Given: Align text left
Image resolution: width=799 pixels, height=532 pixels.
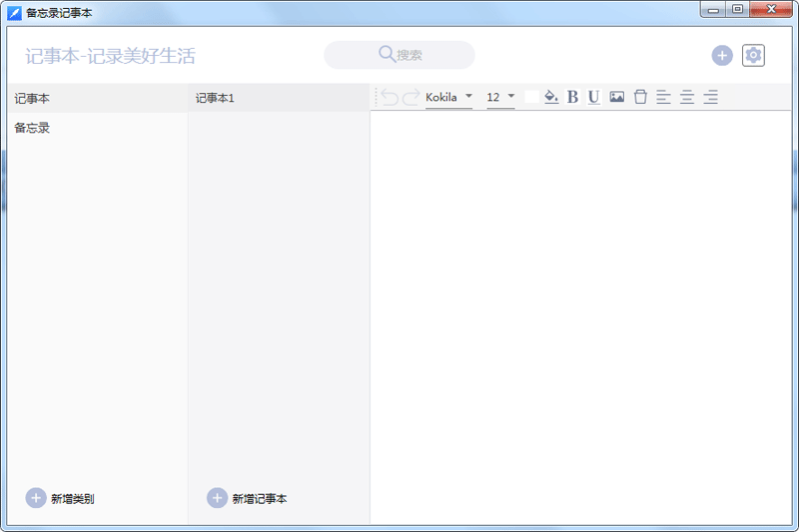Looking at the screenshot, I should 664,97.
